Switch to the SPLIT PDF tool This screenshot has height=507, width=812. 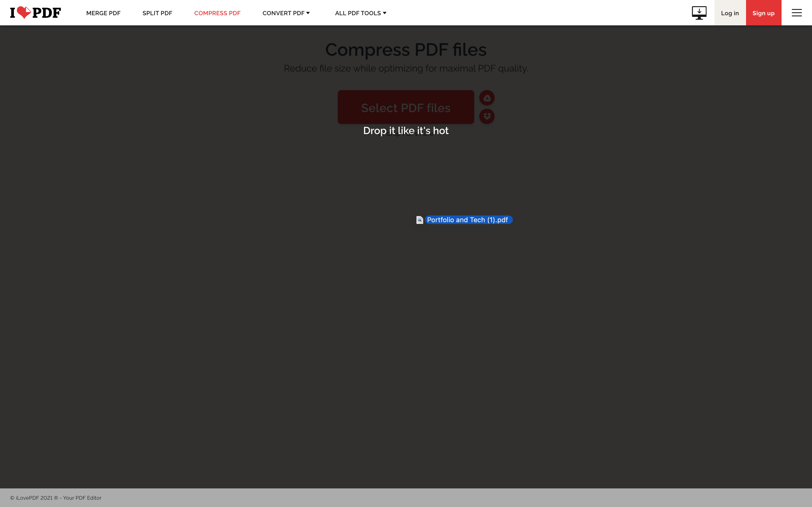point(157,13)
